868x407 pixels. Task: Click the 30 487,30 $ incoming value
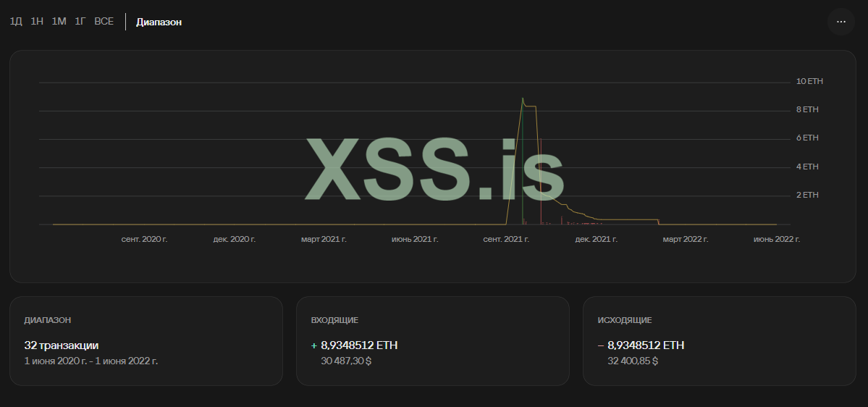point(346,361)
